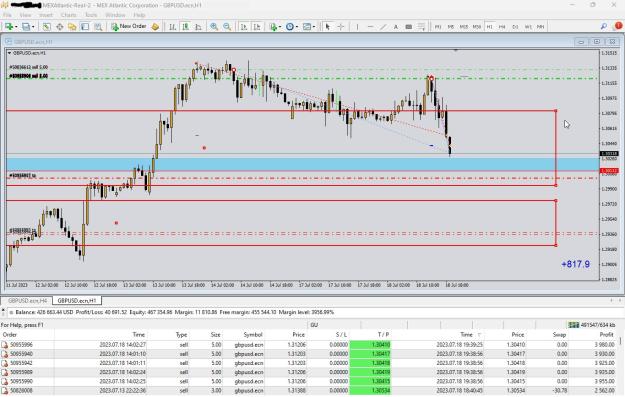
Task: Sort table by Symbol column header
Action: coord(253,335)
